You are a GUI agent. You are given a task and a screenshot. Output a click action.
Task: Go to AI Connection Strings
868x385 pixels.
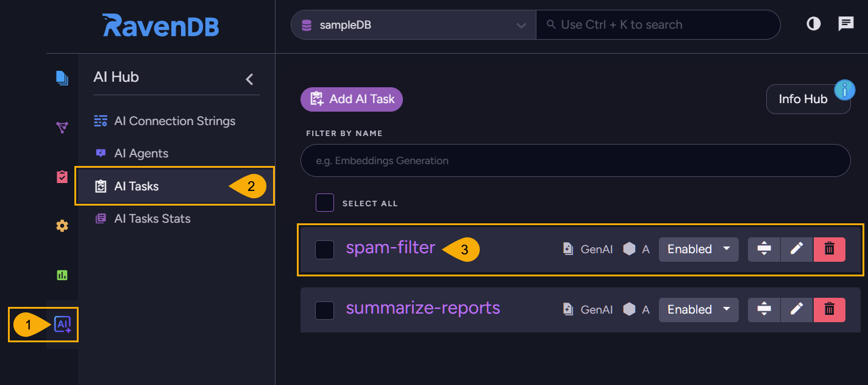174,121
